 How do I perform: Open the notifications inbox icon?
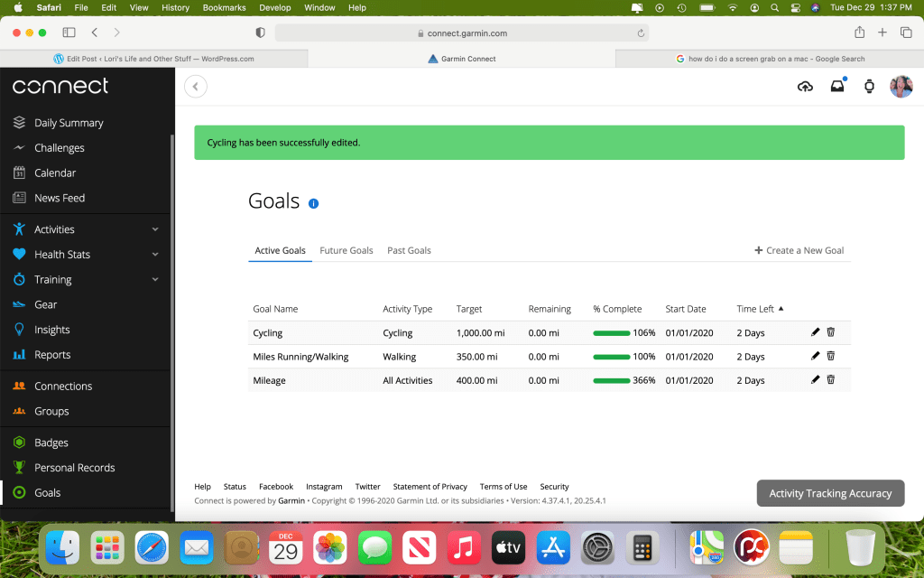pyautogui.click(x=837, y=87)
